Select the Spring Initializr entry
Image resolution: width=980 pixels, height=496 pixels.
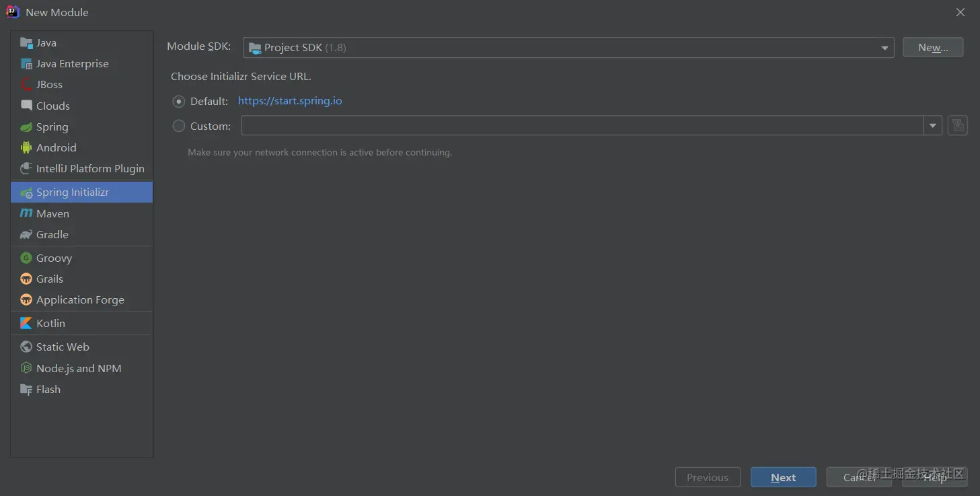pos(82,192)
